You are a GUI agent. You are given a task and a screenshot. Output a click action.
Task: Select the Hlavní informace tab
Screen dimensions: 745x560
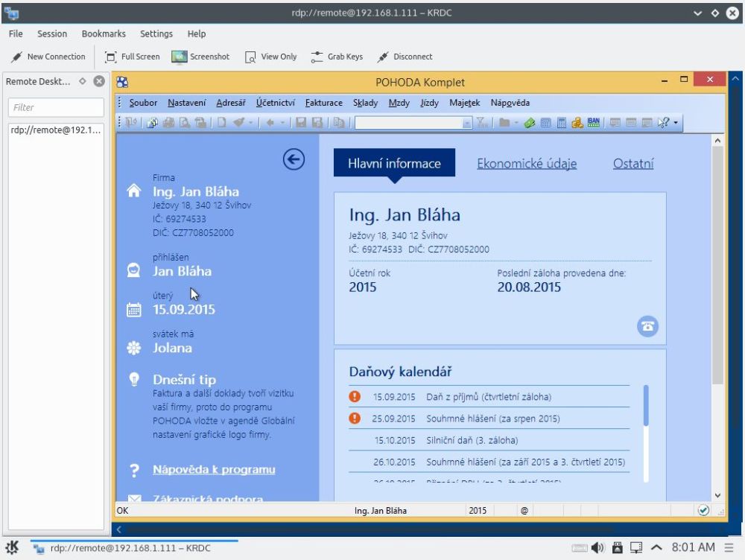pyautogui.click(x=394, y=163)
